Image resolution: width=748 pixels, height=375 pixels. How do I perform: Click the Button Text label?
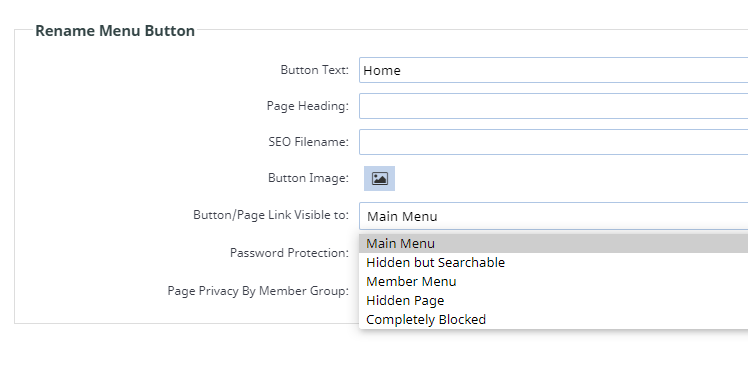coord(314,70)
